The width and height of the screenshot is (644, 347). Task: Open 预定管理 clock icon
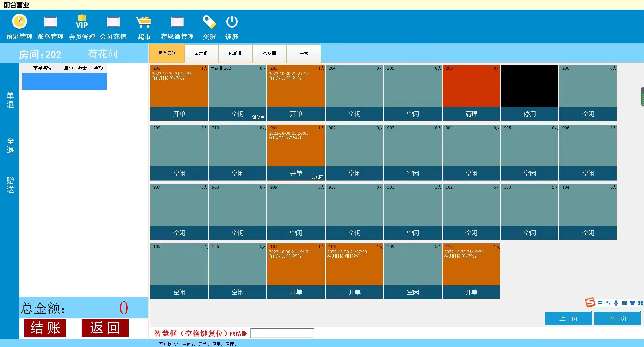(x=19, y=22)
